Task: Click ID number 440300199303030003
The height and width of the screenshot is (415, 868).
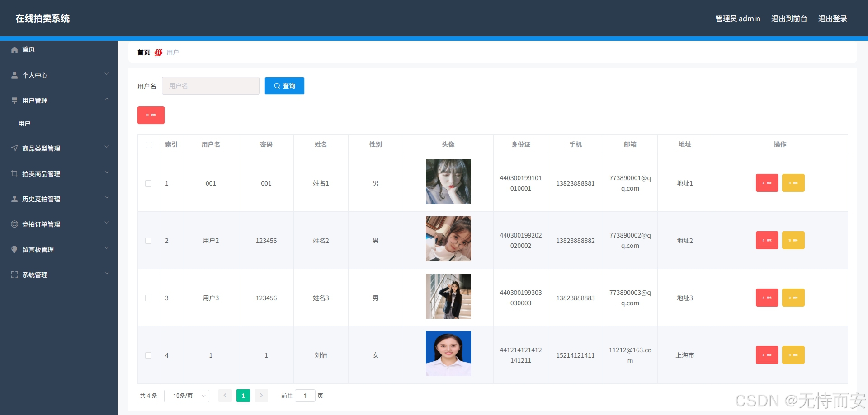Action: pos(521,298)
